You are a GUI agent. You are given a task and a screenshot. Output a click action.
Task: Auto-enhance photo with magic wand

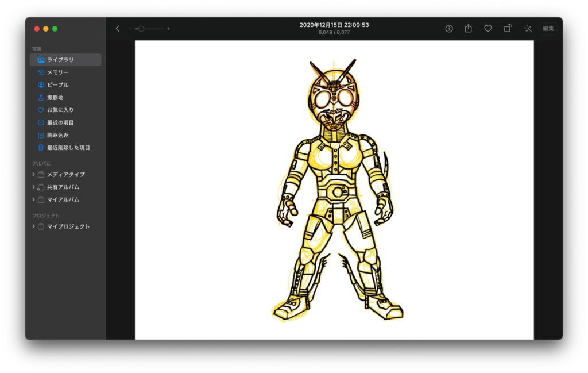[528, 29]
